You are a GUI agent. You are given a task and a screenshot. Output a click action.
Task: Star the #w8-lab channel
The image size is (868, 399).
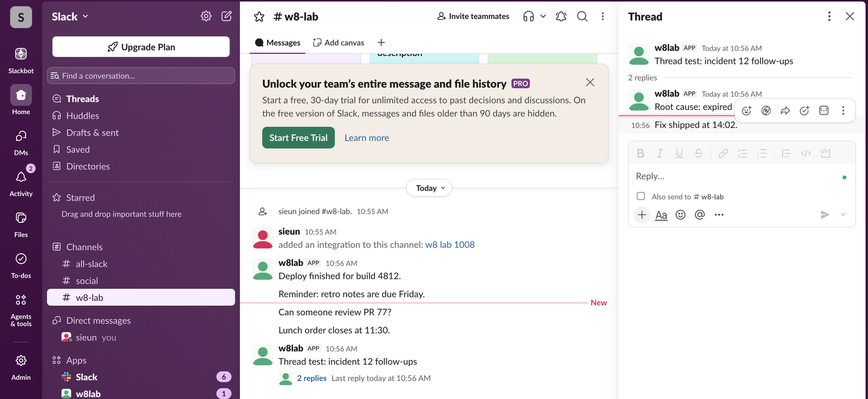[x=259, y=17]
